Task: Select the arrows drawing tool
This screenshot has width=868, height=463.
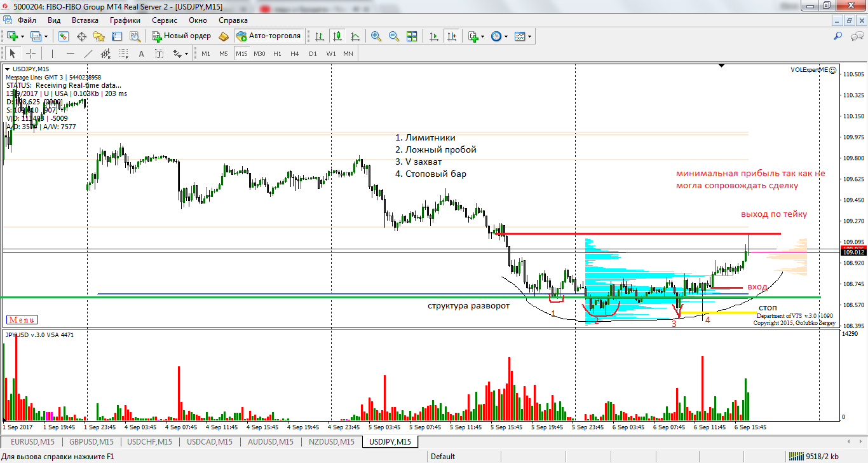Action: pos(177,53)
